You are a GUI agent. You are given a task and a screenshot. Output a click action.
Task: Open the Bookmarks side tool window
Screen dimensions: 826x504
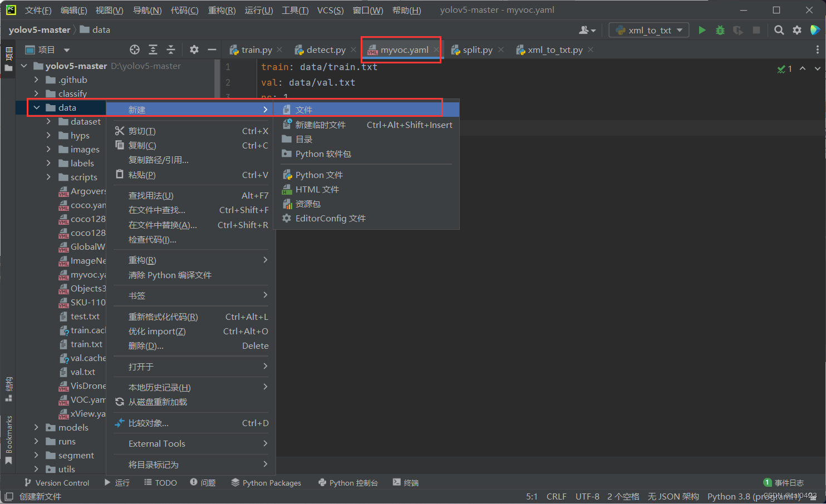(x=8, y=441)
